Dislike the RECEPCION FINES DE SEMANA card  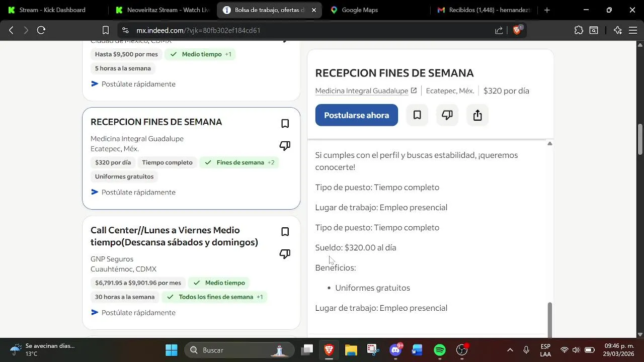(x=285, y=146)
